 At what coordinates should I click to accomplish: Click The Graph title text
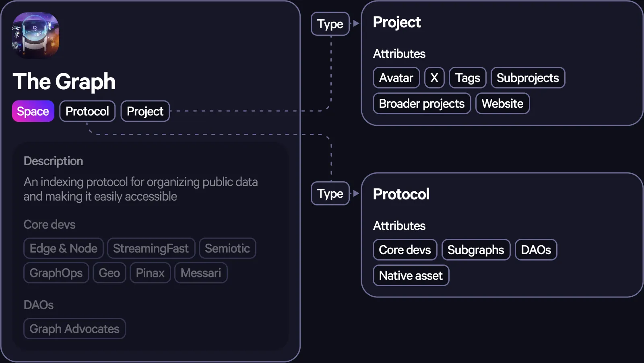click(64, 82)
